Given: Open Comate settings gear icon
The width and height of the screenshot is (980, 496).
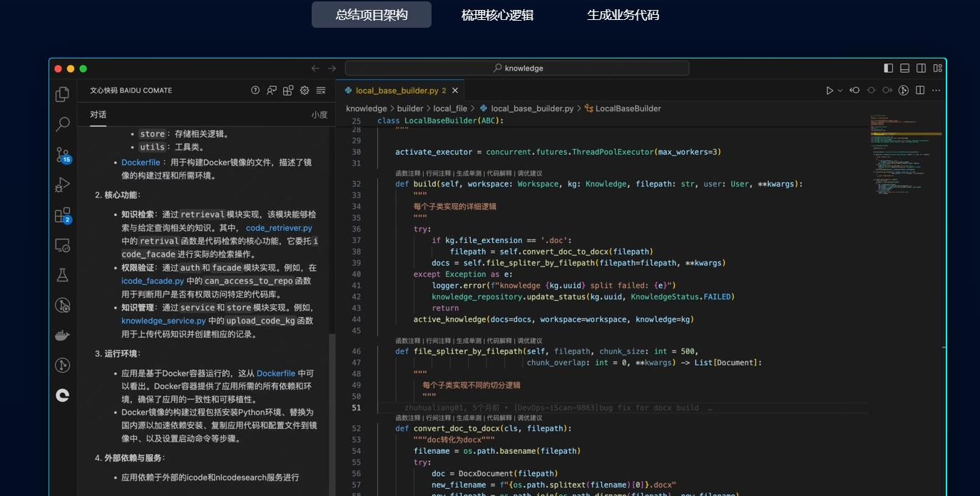Looking at the screenshot, I should [305, 91].
